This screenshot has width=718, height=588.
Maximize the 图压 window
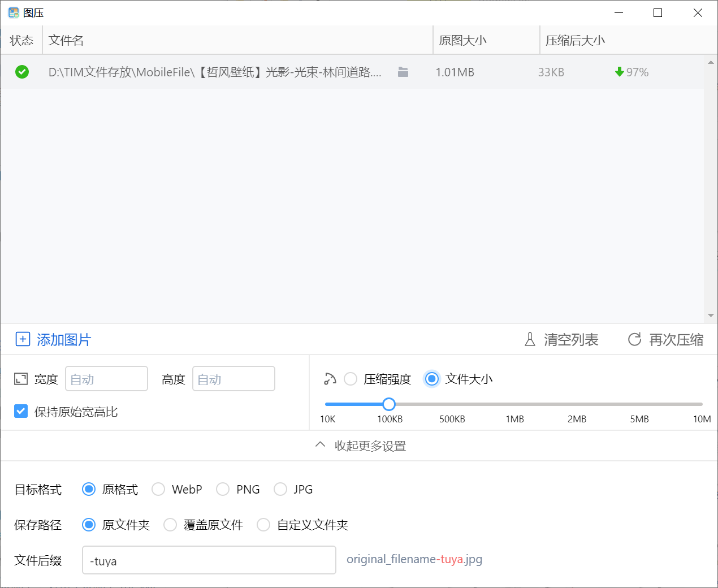click(x=658, y=12)
